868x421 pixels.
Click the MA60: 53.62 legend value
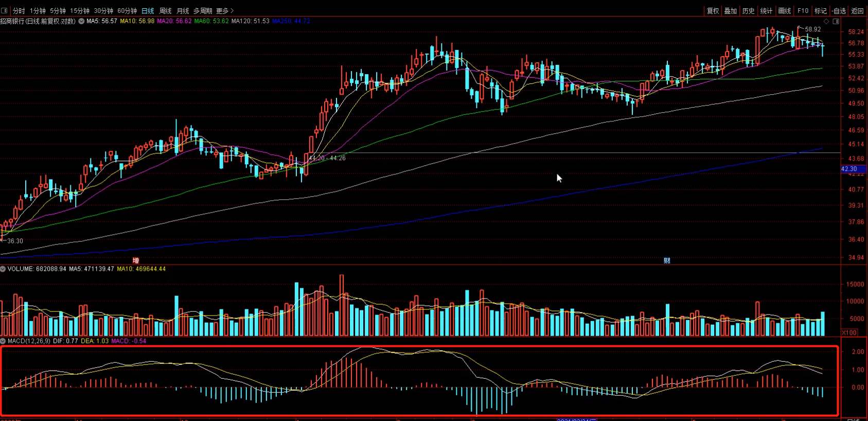tap(211, 21)
